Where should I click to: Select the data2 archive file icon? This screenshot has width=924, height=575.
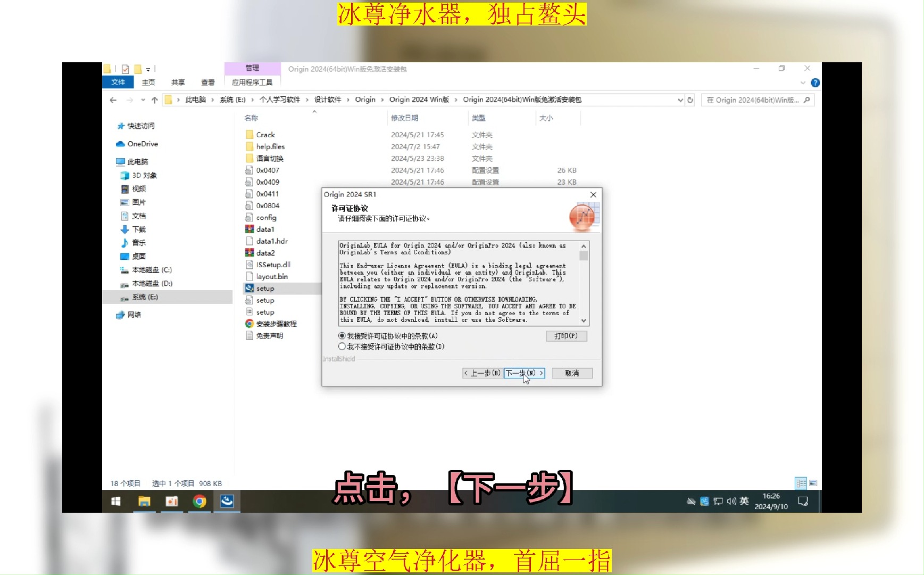[249, 253]
